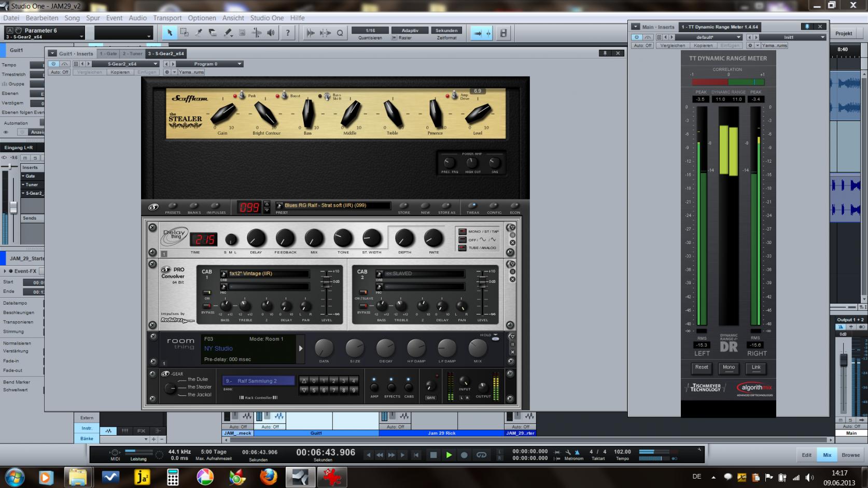The image size is (868, 488).
Task: Expand Guit1 Inserts window menu arrow
Action: pyautogui.click(x=52, y=53)
